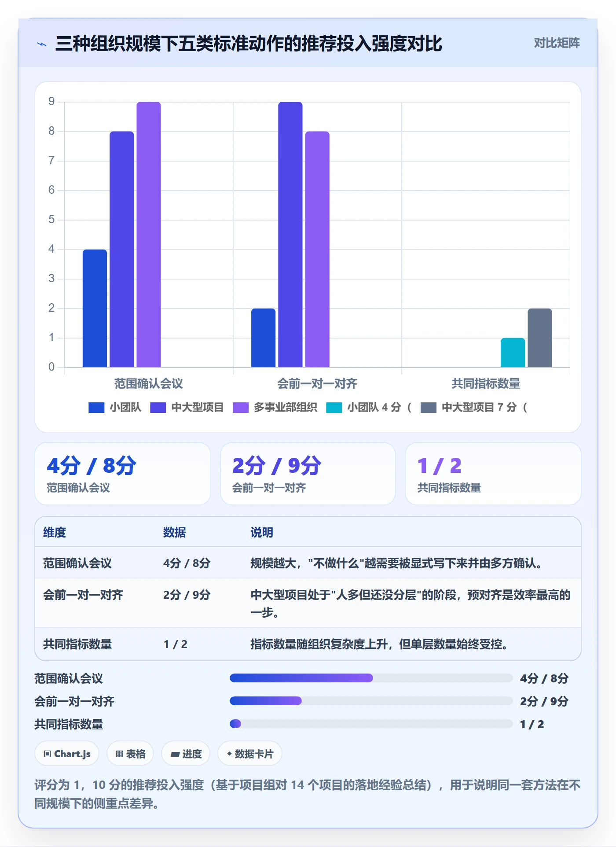
Task: Click the 共同指标数量 x-axis label
Action: pos(486,384)
